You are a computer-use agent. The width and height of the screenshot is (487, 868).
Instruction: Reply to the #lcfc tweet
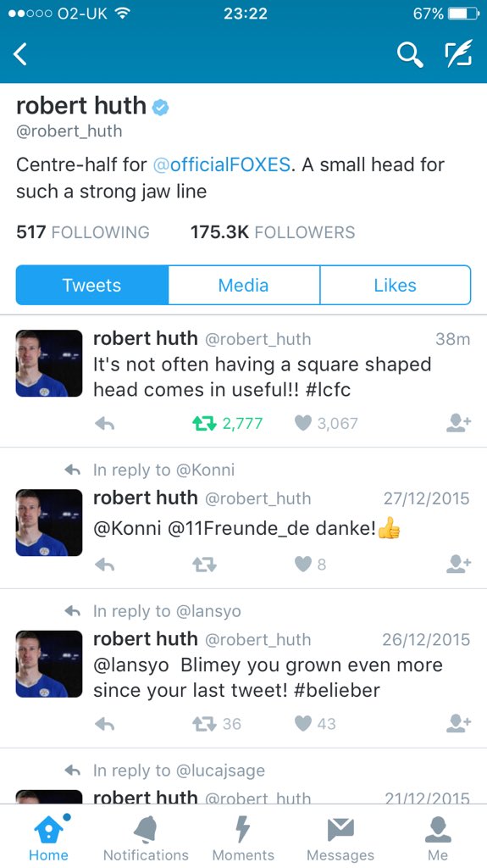click(104, 424)
